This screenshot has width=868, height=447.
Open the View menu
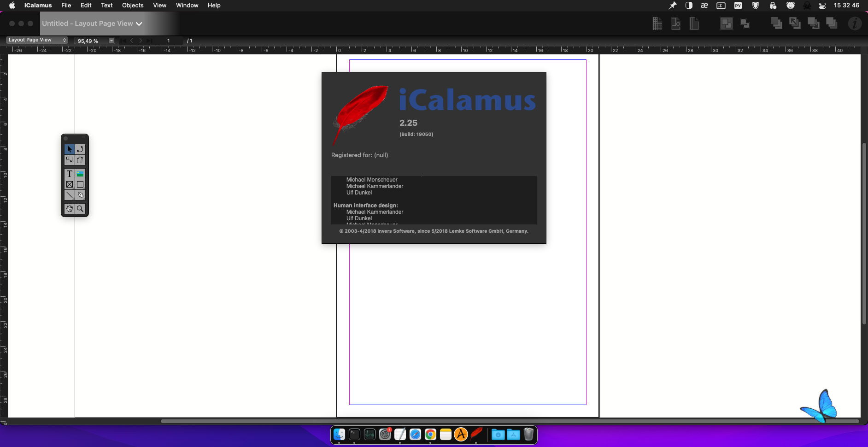click(x=160, y=6)
